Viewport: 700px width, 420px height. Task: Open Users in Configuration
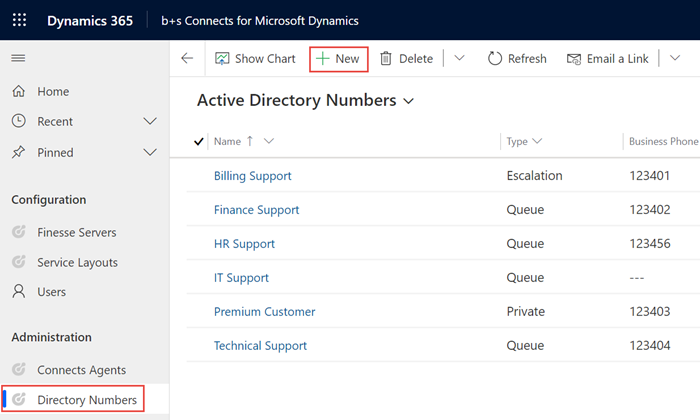[x=51, y=292]
